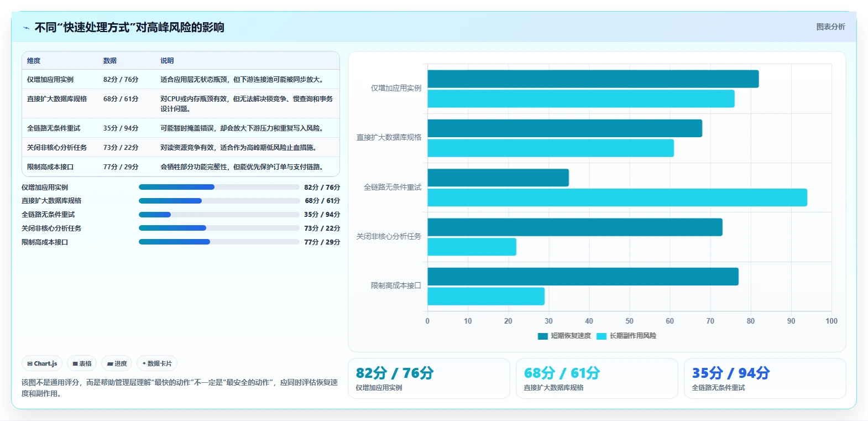Image resolution: width=868 pixels, height=421 pixels.
Task: Click the 直接扩大数据库规格 progress bar
Action: click(219, 201)
